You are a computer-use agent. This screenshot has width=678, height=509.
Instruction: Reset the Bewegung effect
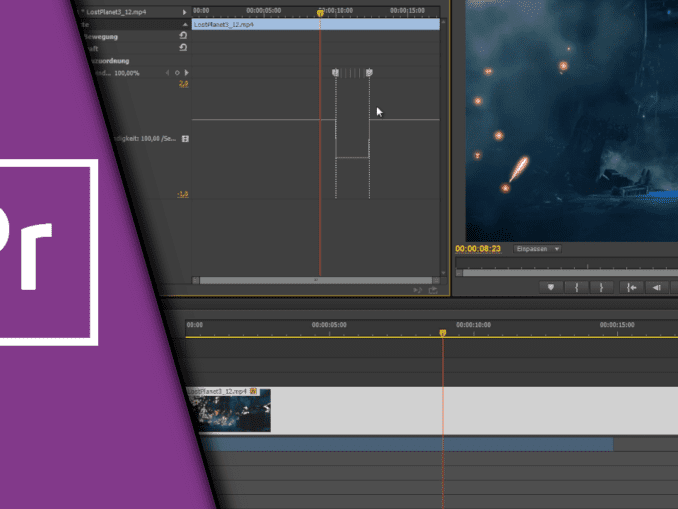point(183,35)
